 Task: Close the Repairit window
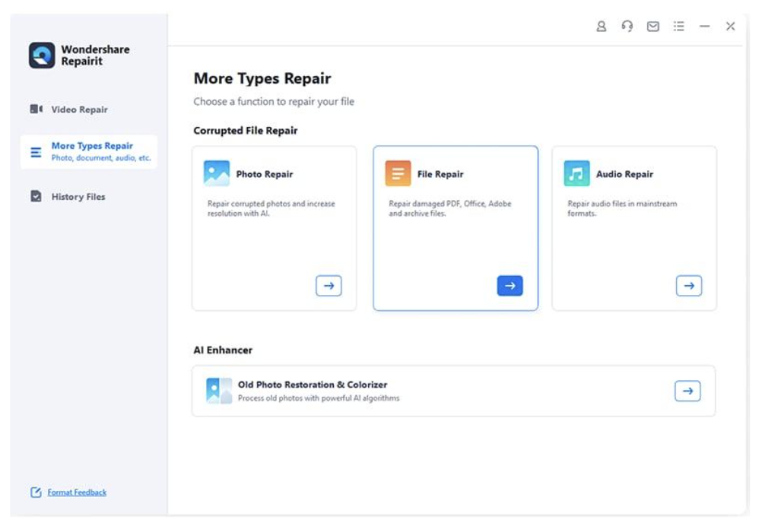(x=730, y=27)
